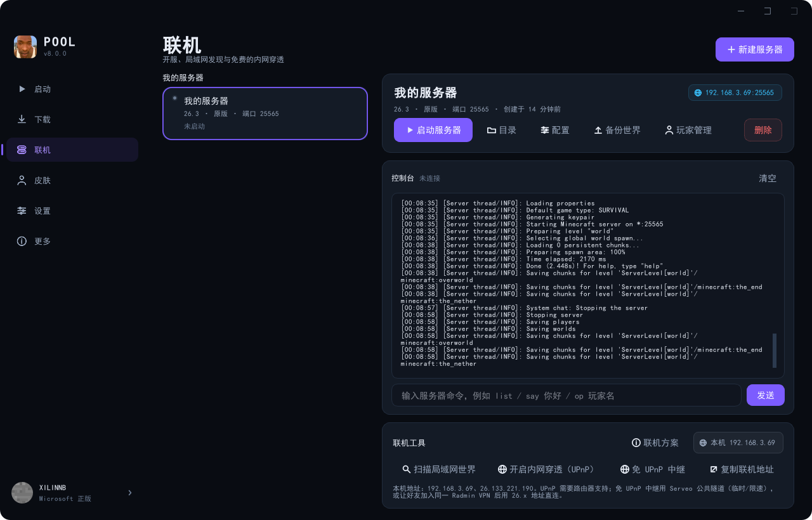The image size is (812, 520).
Task: Click the v8.0.0 version label
Action: point(55,54)
